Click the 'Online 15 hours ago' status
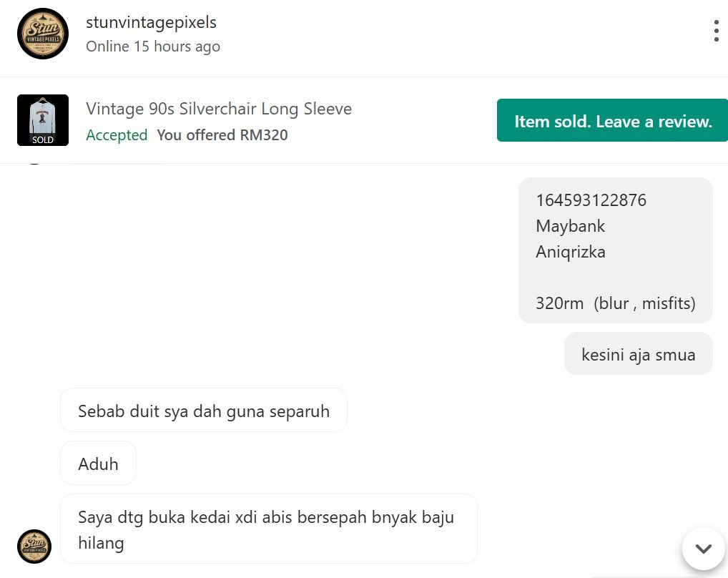The image size is (728, 578). point(153,46)
